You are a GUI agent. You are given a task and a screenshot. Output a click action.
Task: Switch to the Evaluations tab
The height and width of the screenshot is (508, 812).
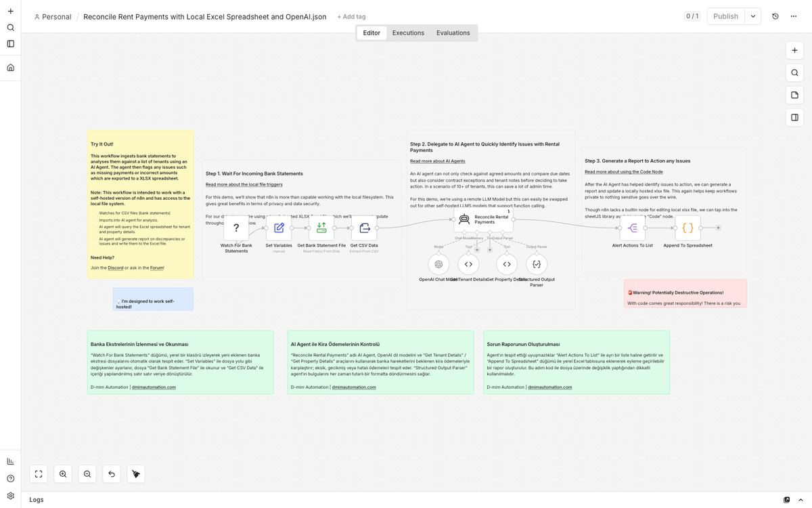453,33
